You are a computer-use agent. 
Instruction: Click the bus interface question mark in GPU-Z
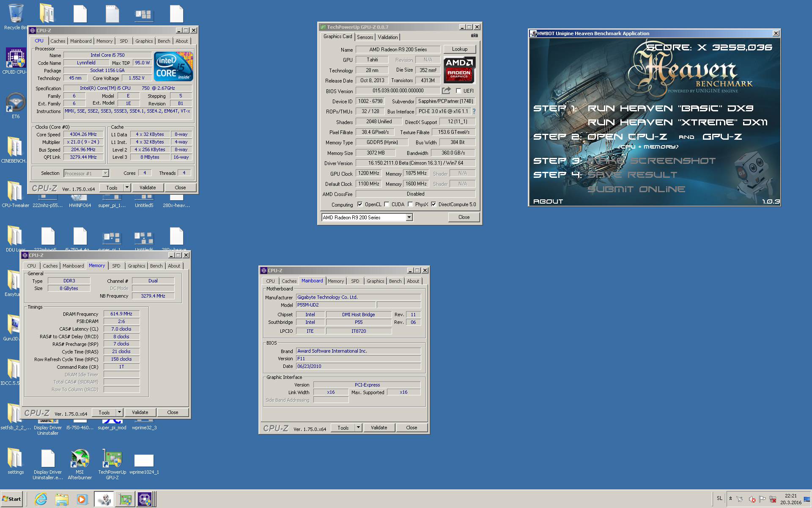point(474,111)
